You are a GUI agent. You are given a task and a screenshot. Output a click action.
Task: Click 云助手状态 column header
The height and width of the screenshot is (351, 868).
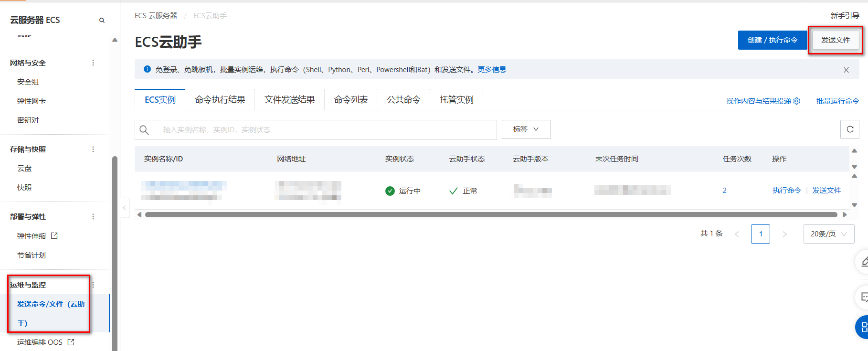point(466,159)
